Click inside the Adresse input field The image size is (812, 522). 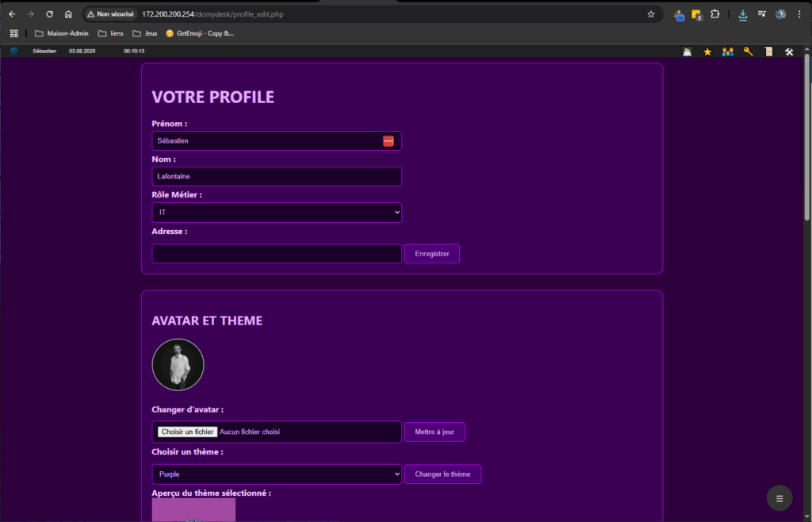pyautogui.click(x=276, y=254)
